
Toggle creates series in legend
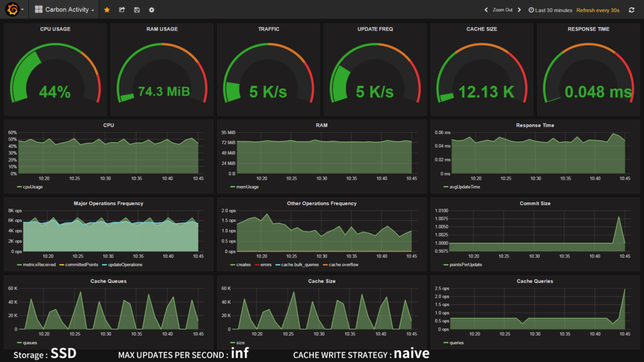pyautogui.click(x=240, y=265)
